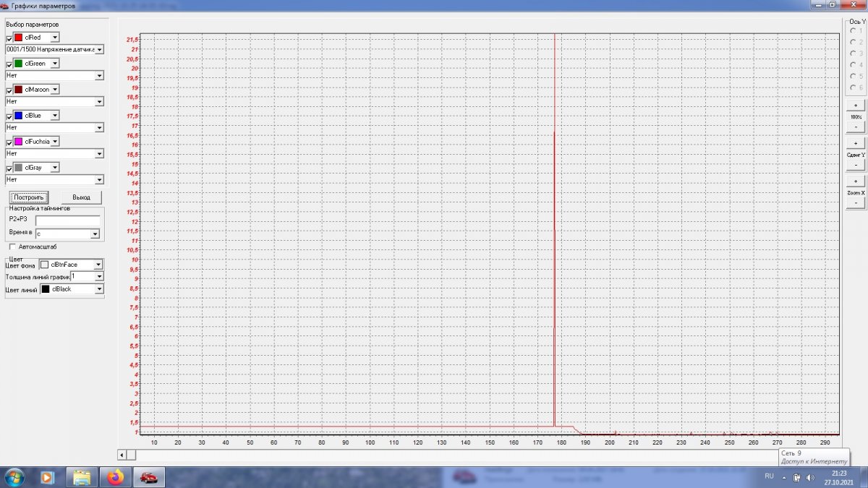The width and height of the screenshot is (868, 488).
Task: Open the clMaroon color dropdown
Action: (55, 90)
